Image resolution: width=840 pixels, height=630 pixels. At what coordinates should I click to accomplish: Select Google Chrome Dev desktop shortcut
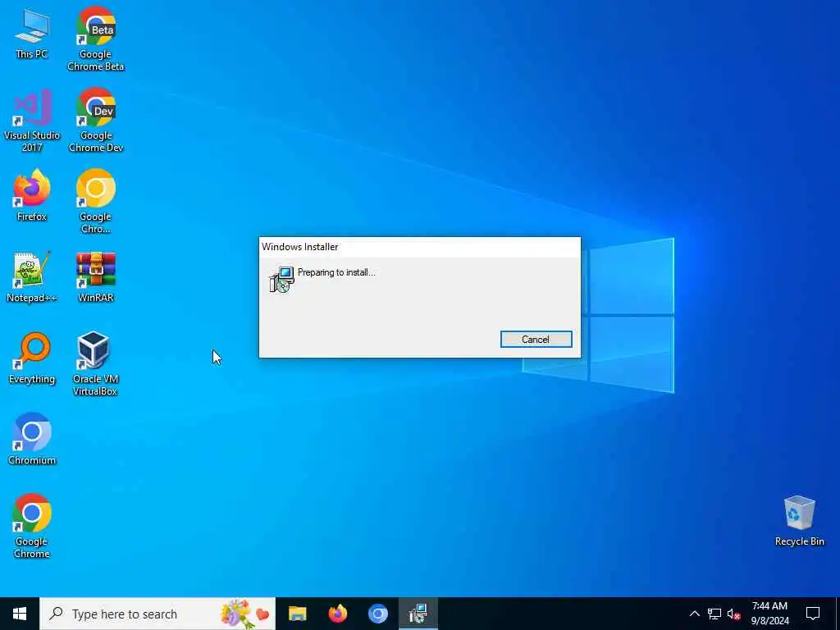tap(95, 121)
